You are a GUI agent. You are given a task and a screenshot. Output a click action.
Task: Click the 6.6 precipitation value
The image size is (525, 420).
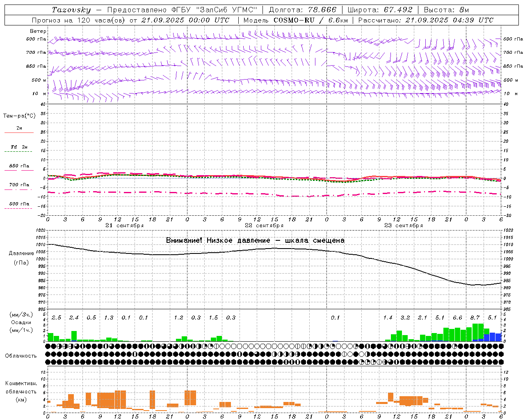tap(457, 317)
